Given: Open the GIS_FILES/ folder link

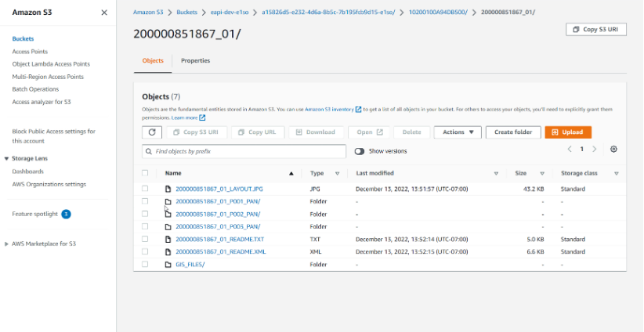Looking at the screenshot, I should 190,265.
